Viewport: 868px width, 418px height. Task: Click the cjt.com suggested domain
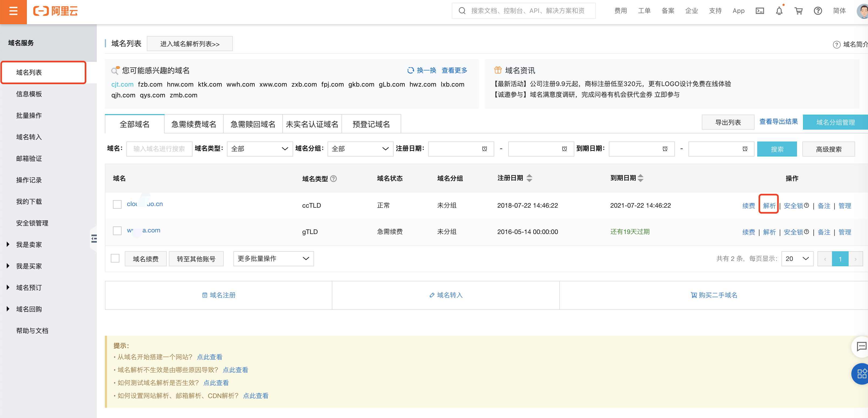[122, 84]
